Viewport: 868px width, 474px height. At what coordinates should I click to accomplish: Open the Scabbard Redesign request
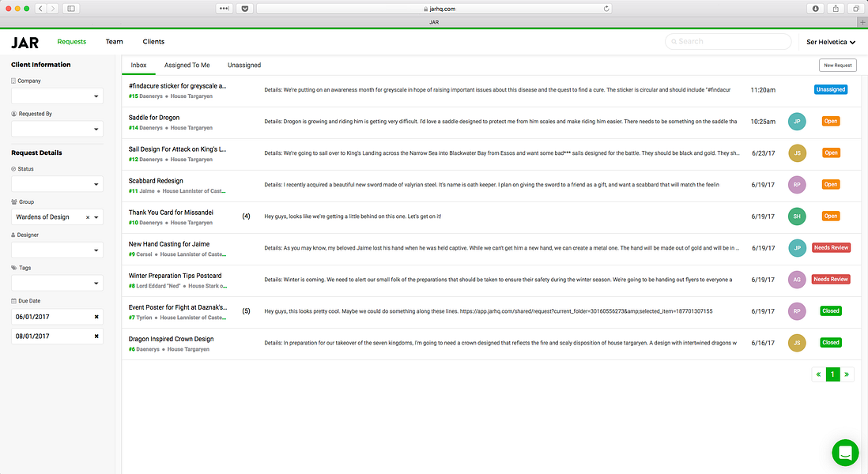[x=156, y=181]
